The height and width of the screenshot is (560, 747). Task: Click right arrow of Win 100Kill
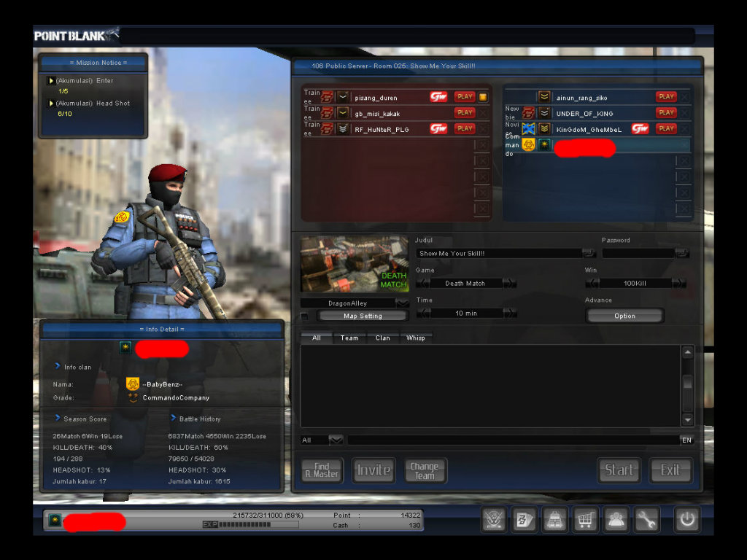point(679,284)
